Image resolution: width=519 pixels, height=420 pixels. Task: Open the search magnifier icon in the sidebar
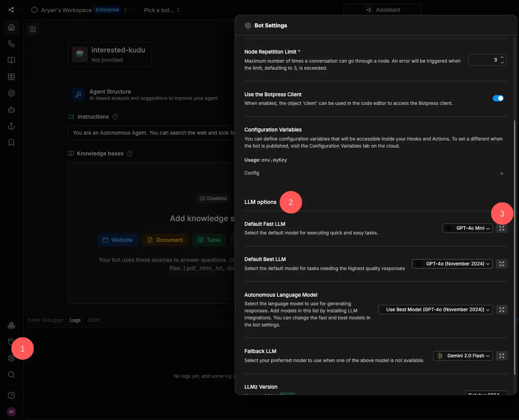pyautogui.click(x=11, y=375)
